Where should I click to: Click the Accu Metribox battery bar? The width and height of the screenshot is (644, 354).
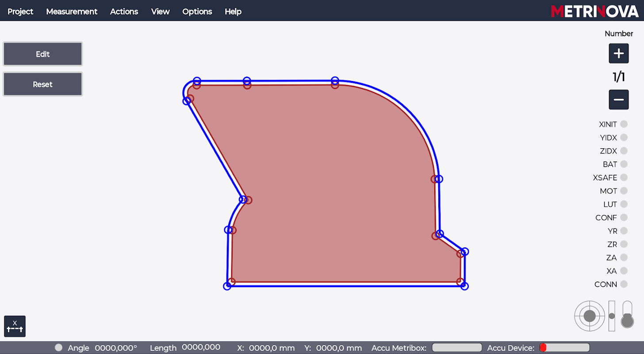pyautogui.click(x=457, y=348)
